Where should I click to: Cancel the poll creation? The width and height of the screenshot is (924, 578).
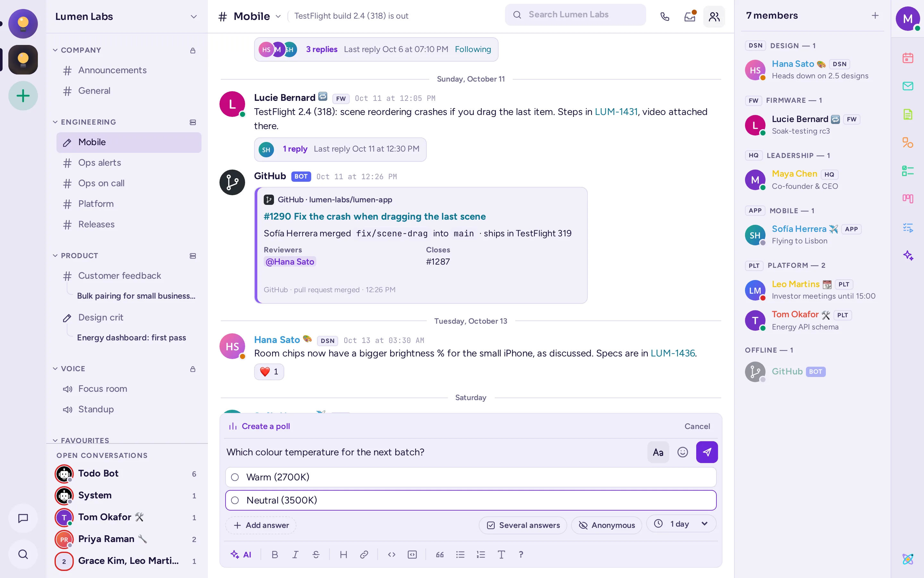[697, 426]
